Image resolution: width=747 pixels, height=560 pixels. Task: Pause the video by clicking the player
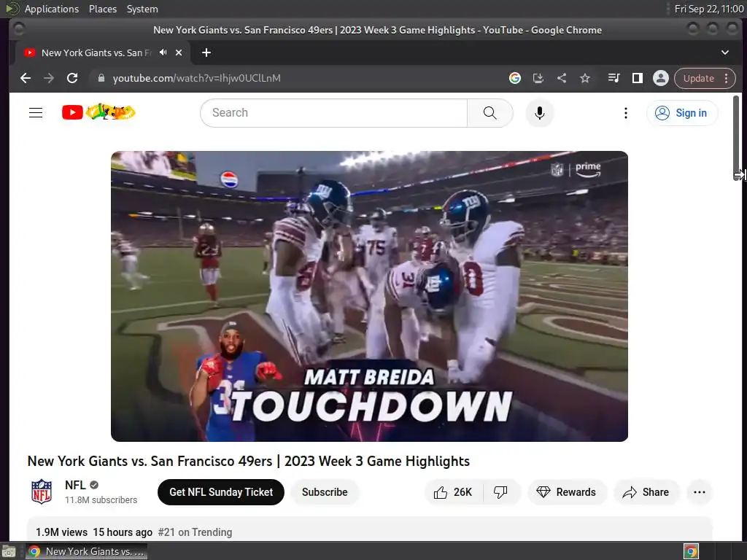click(369, 296)
